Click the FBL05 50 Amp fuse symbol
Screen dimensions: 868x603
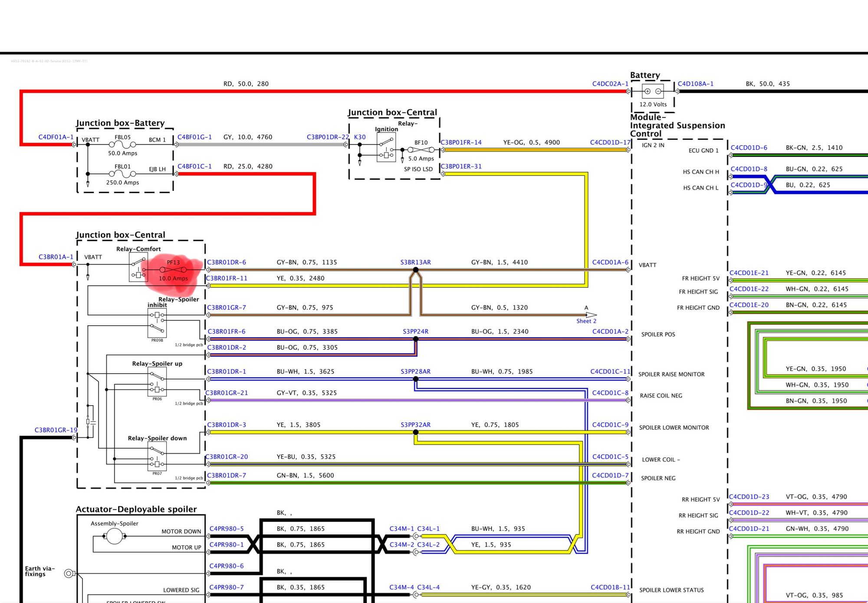(123, 144)
